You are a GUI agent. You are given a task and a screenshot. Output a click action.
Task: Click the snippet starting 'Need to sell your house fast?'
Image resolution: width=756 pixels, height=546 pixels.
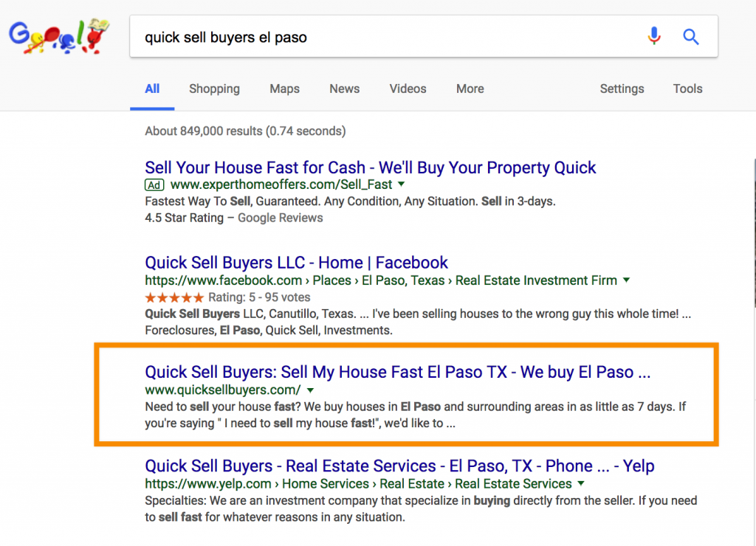point(416,415)
